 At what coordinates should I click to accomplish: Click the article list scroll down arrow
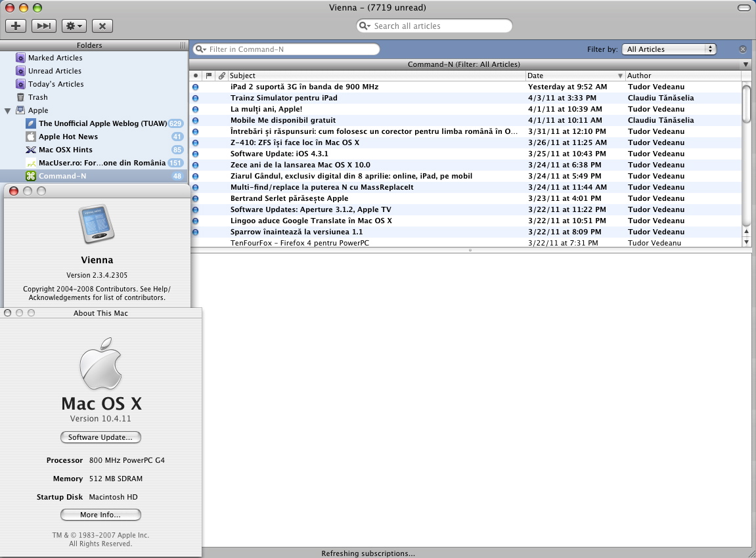[x=746, y=242]
